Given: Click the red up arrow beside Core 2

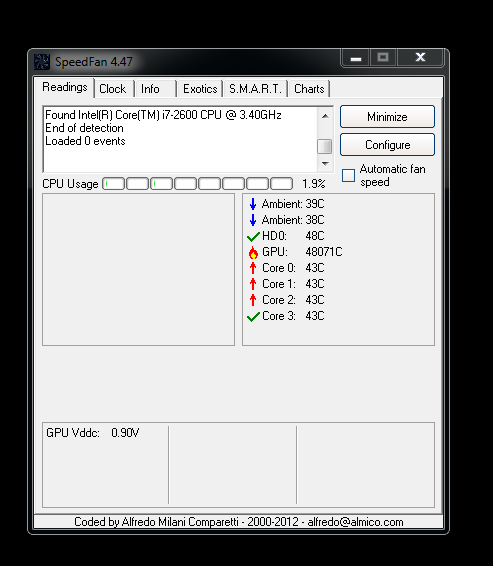Looking at the screenshot, I should coord(253,300).
